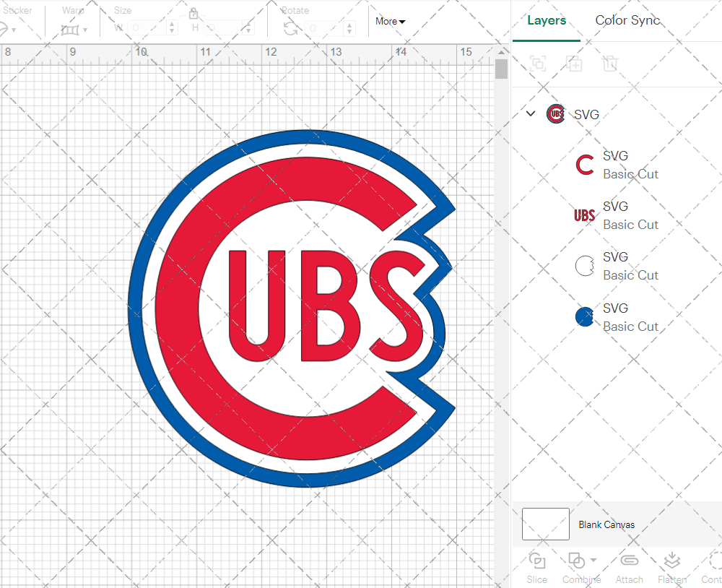Click the width W input field
The width and height of the screenshot is (722, 588).
pos(147,28)
